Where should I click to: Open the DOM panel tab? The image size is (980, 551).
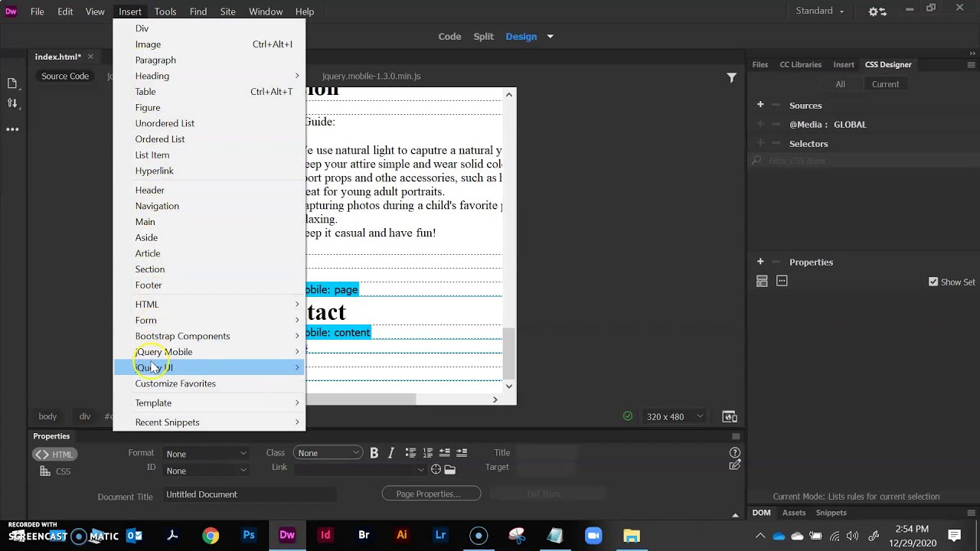click(761, 513)
